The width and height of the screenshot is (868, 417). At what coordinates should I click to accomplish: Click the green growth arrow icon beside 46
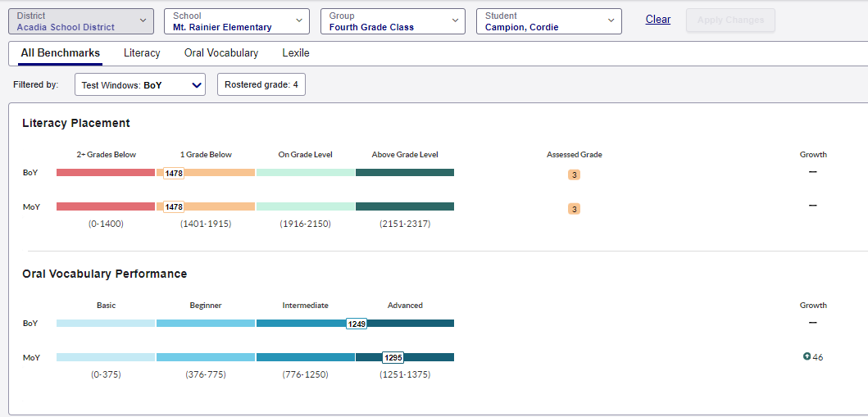(x=807, y=356)
